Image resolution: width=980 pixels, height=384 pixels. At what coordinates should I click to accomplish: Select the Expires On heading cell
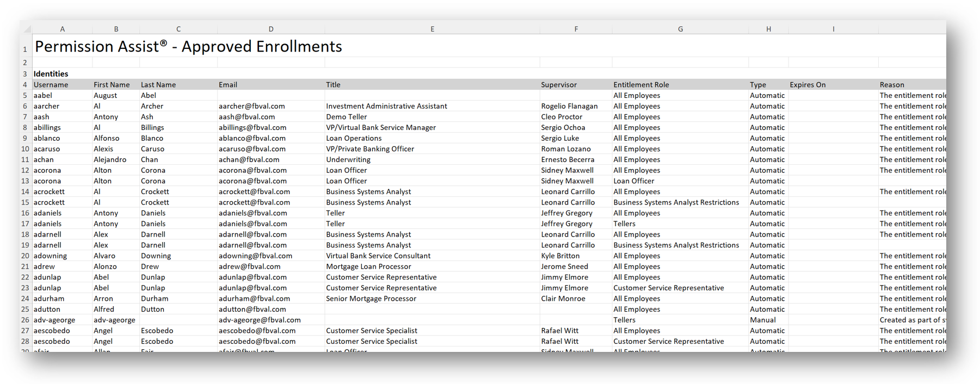(808, 85)
